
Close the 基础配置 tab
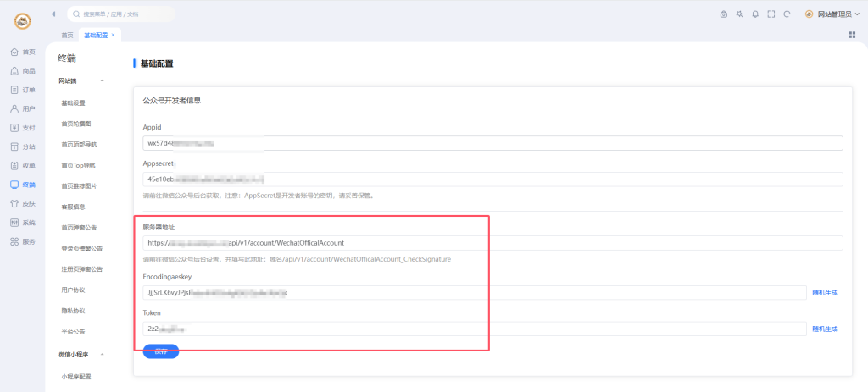pyautogui.click(x=114, y=35)
